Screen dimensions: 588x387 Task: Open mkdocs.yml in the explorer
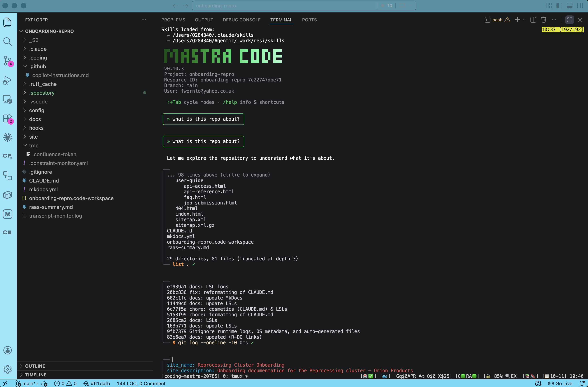click(x=85, y=190)
